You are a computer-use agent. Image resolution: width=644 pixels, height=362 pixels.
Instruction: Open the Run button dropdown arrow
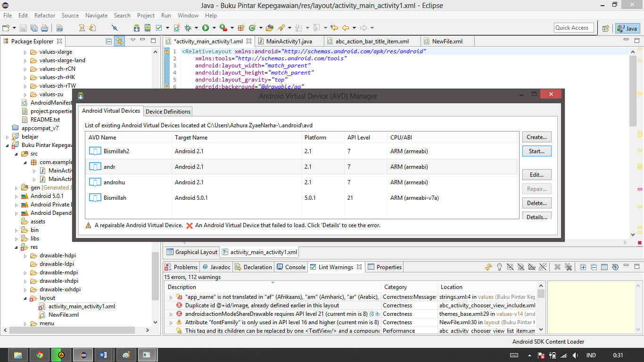(214, 28)
